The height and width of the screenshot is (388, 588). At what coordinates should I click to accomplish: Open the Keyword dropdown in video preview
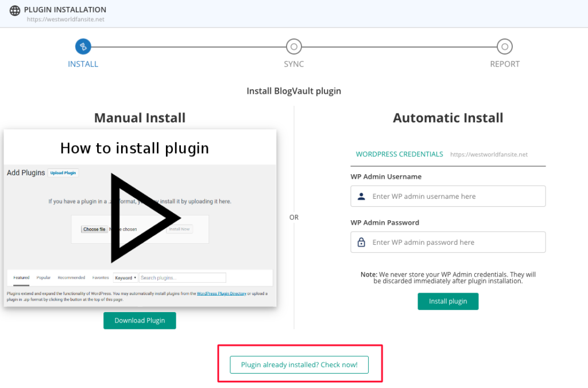click(x=125, y=278)
